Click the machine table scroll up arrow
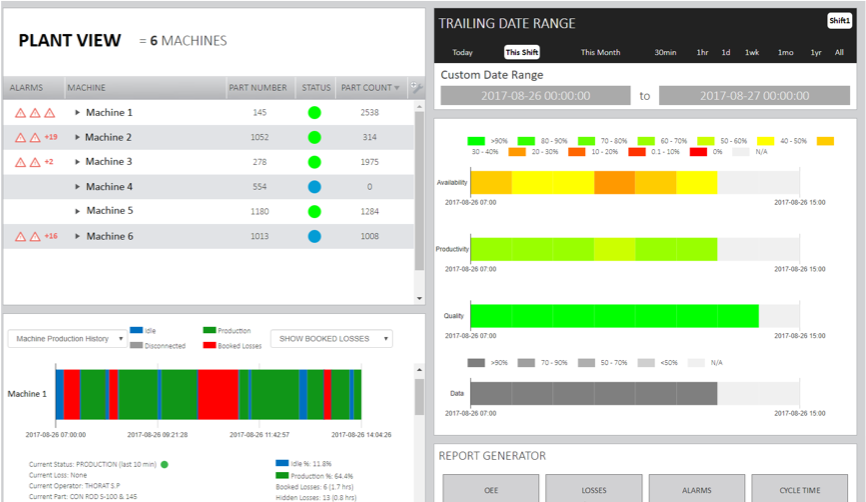Screen dimensions: 866x502 click(x=419, y=106)
